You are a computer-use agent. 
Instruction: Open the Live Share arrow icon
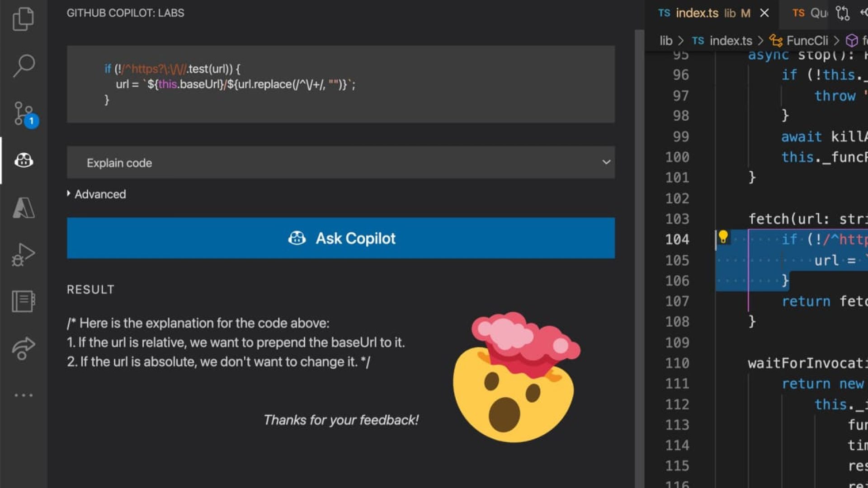pos(24,348)
